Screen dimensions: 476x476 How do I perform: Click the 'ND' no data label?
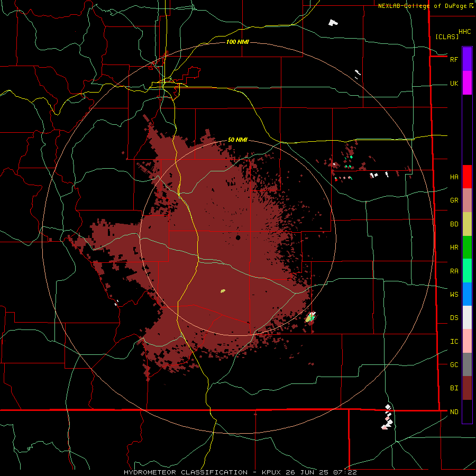(x=454, y=412)
